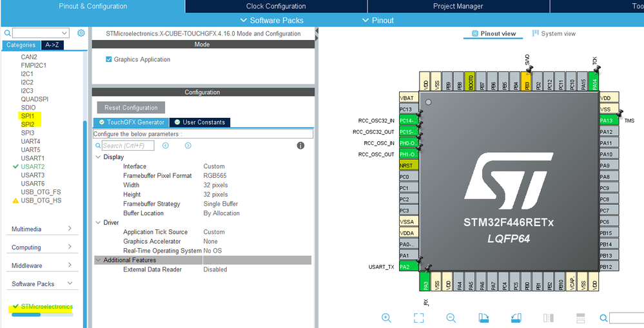The image size is (644, 328).
Task: Select the TouchGFX Generator tab
Action: tap(131, 122)
